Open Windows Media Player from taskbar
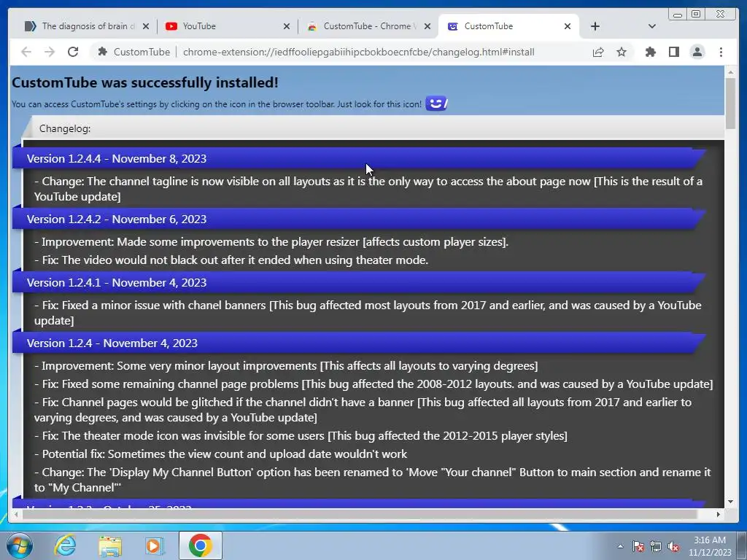 [154, 545]
